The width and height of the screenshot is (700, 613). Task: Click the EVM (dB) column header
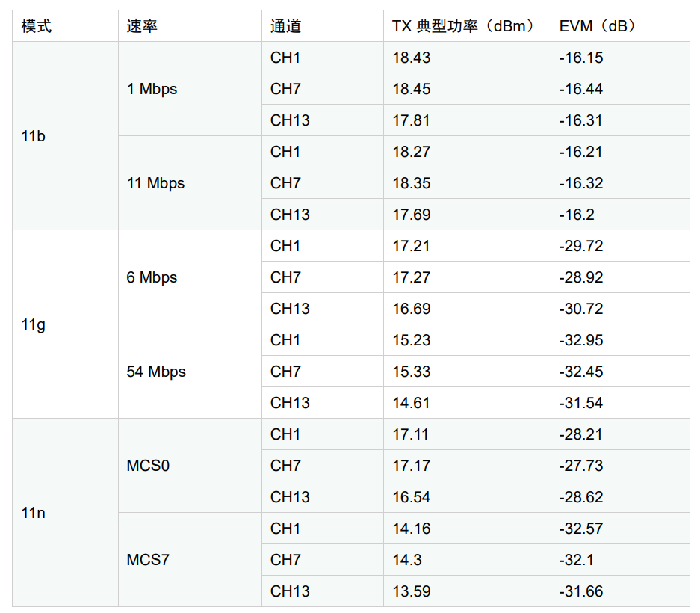(621, 26)
